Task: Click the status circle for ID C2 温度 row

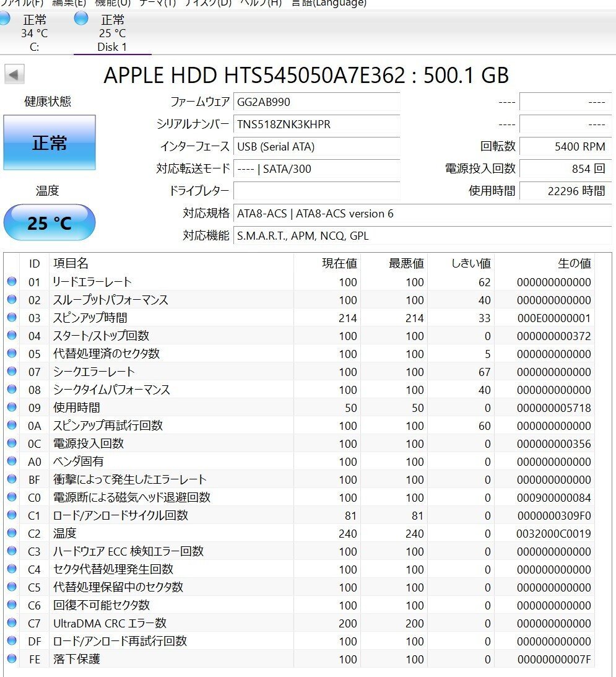Action: click(12, 533)
